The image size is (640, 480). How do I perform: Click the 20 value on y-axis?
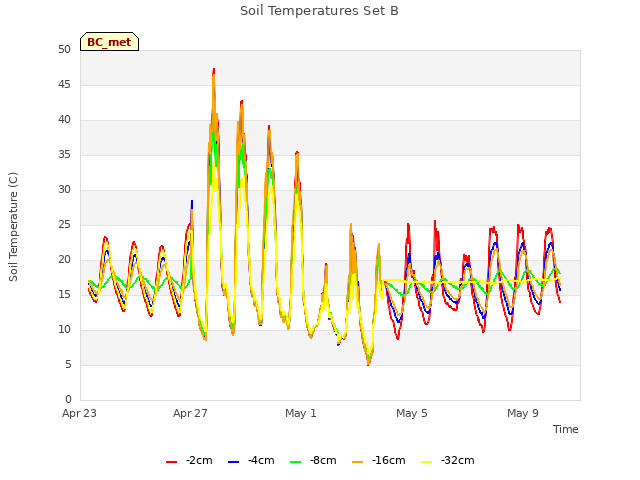pyautogui.click(x=64, y=260)
